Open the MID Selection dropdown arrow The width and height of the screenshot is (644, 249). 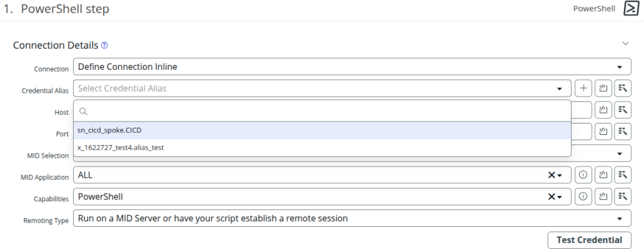point(619,154)
